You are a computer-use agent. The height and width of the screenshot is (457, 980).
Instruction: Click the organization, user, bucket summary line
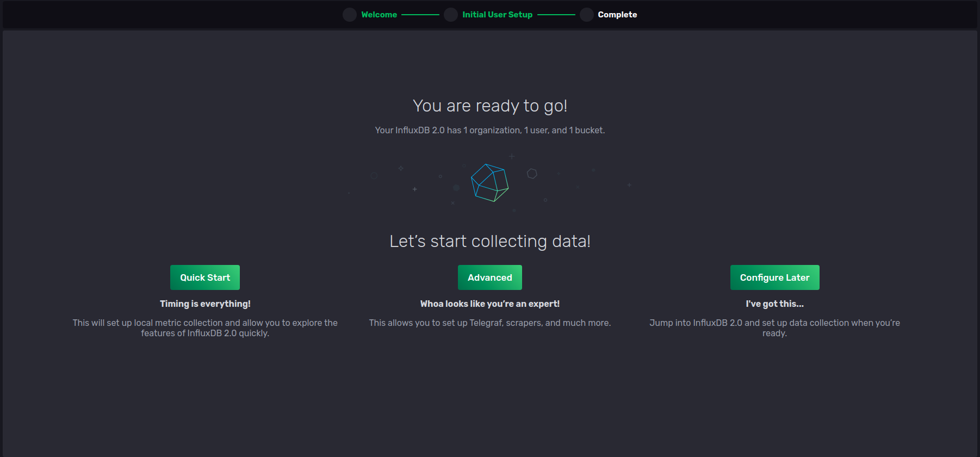(490, 130)
